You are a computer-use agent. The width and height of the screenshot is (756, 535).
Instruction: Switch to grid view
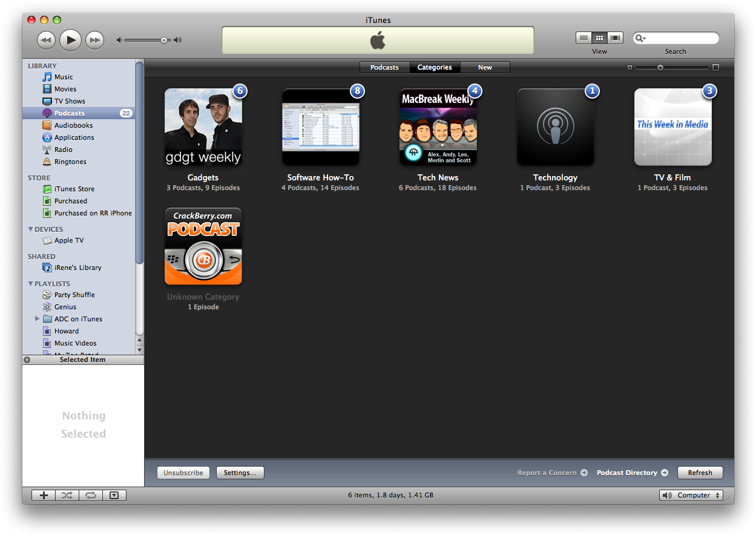599,38
